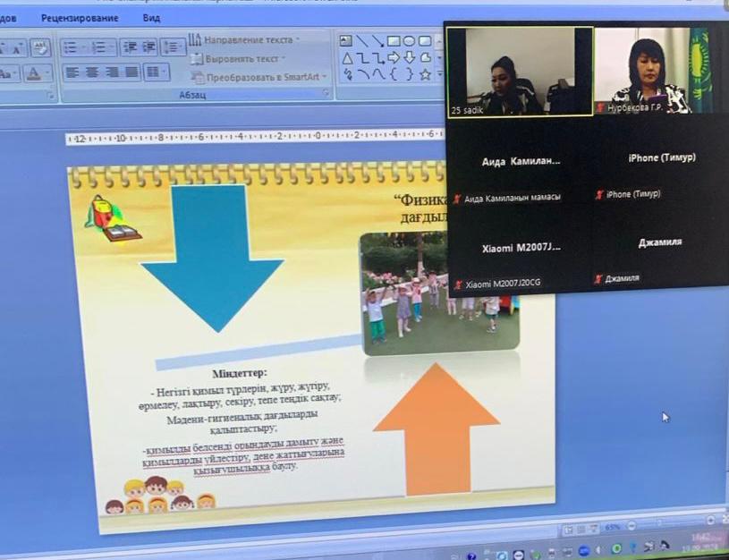
Task: Switch to Slide Sorter view
Action: coord(581,530)
